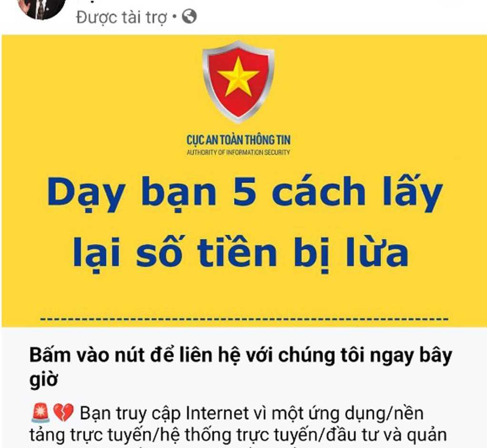Click 'AUTHORITY OF INFORMATION SECURITY' subtitle
487x448 pixels.
(238, 152)
